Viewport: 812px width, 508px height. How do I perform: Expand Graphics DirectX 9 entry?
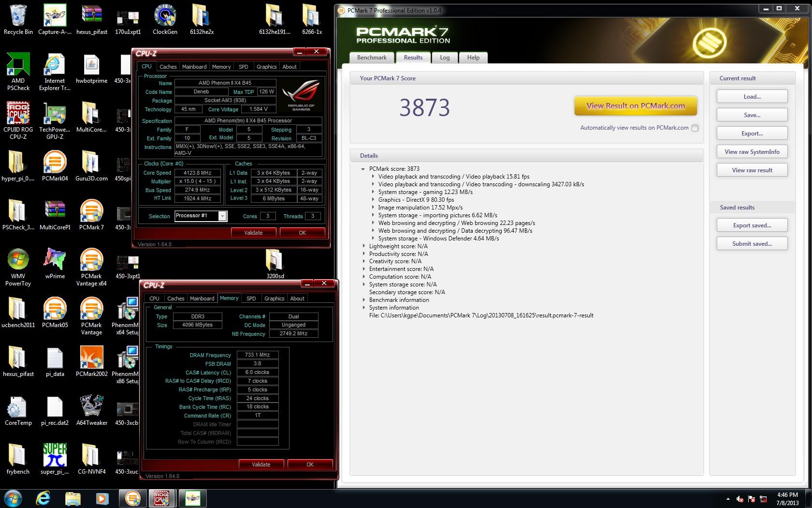(373, 200)
